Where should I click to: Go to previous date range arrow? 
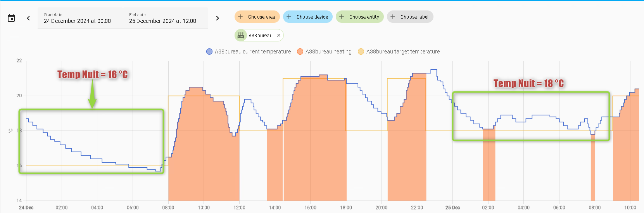(x=28, y=18)
